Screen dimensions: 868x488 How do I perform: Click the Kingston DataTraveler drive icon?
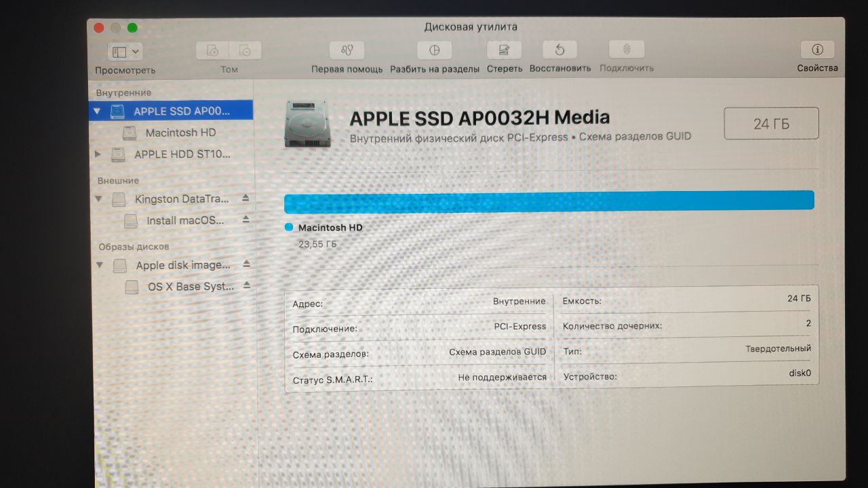pyautogui.click(x=119, y=199)
